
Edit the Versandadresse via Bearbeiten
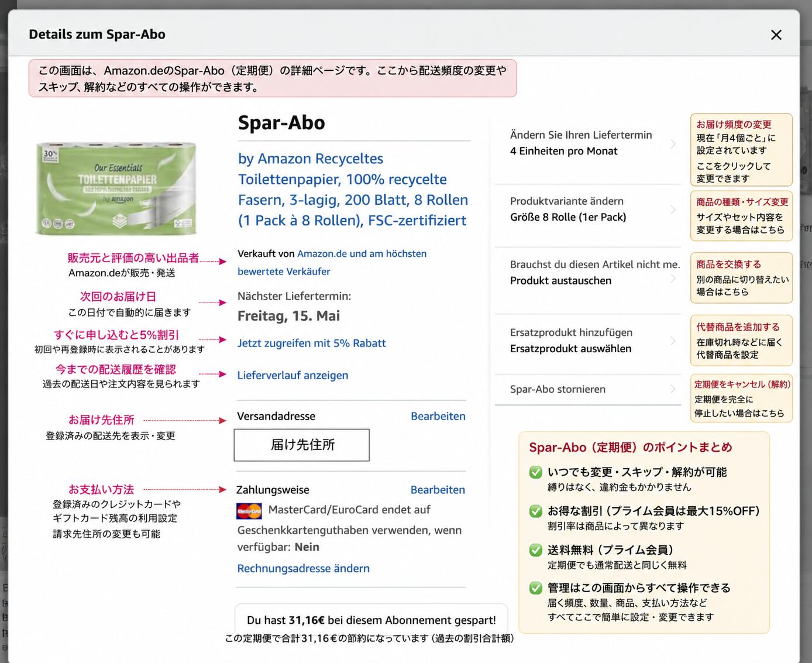(x=438, y=416)
